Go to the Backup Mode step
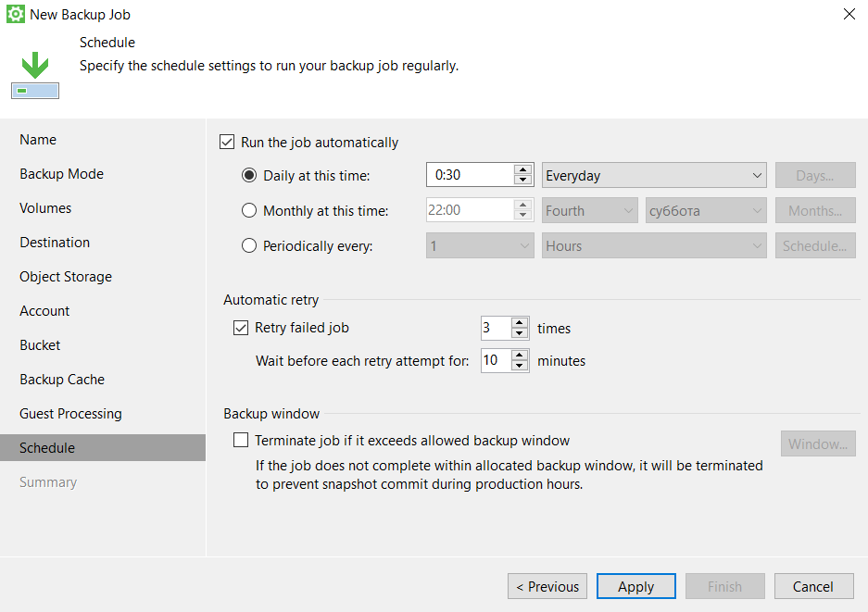The height and width of the screenshot is (612, 868). [x=61, y=174]
